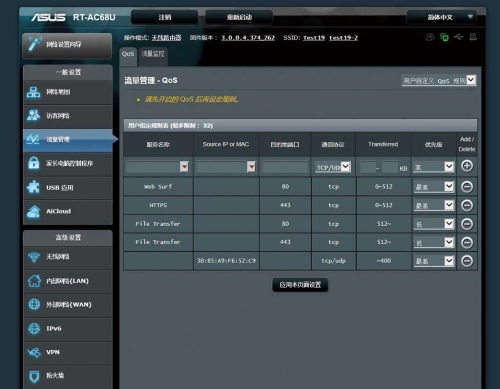Switch to the QoS tab
This screenshot has width=500, height=389.
pos(128,54)
